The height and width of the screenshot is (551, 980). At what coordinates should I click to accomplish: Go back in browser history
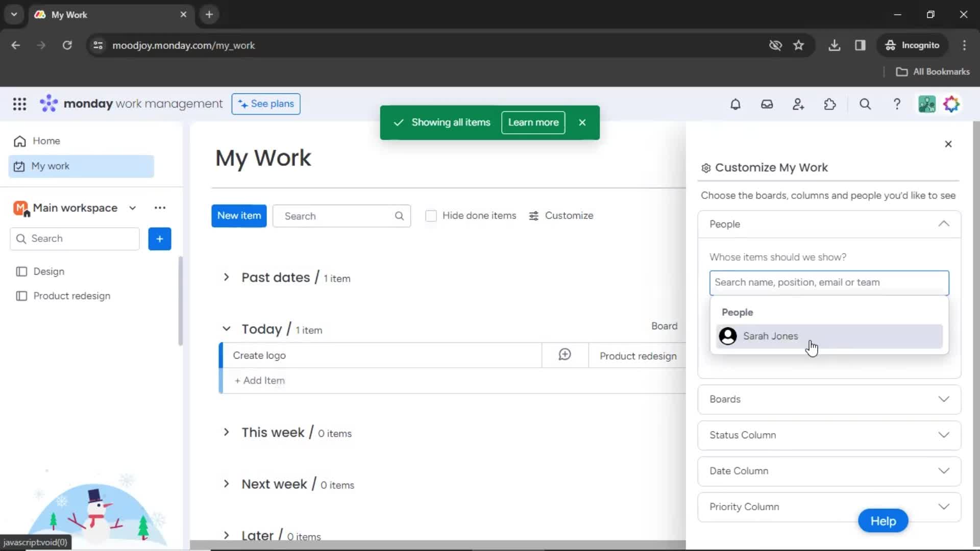click(16, 45)
